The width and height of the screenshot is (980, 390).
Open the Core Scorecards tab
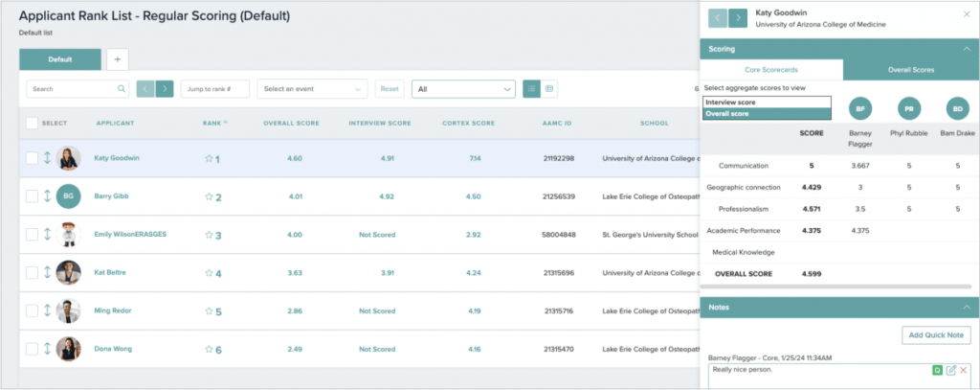771,70
